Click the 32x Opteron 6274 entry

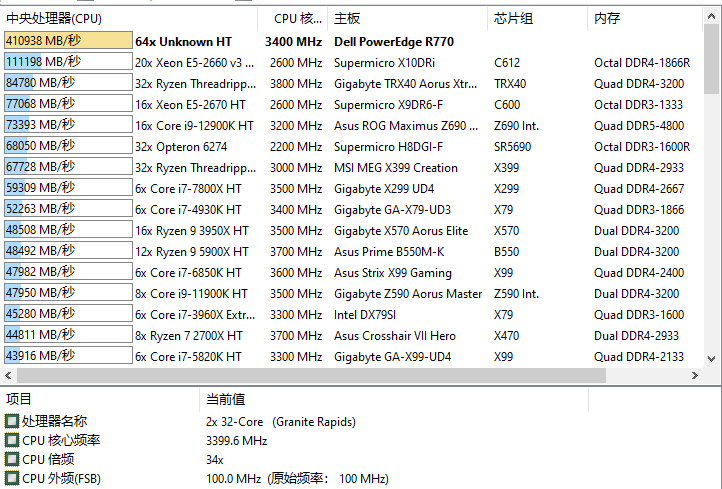181,147
